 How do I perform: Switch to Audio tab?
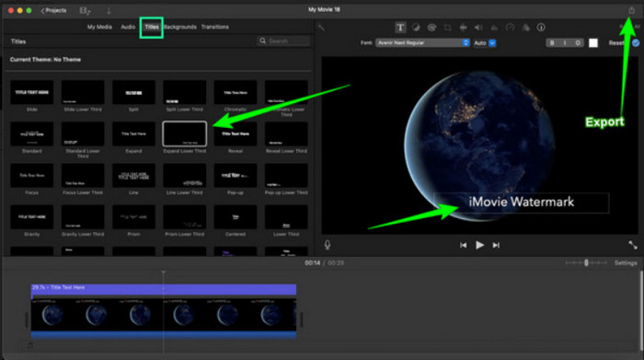pos(128,27)
